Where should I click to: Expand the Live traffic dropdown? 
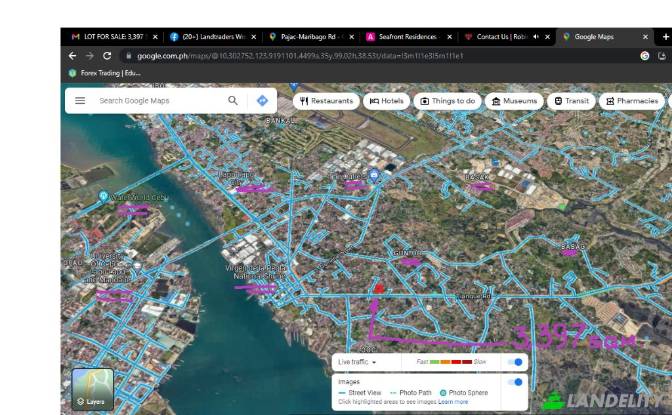[x=374, y=362]
